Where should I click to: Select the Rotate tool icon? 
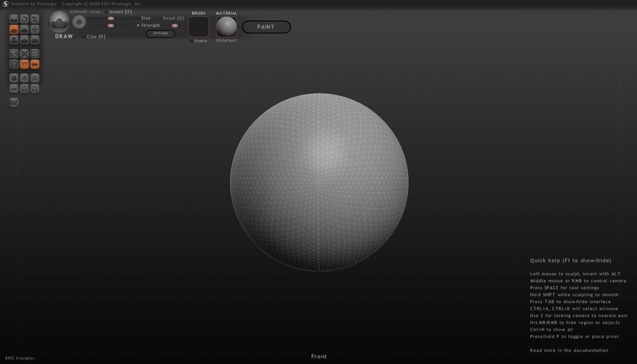[x=24, y=19]
